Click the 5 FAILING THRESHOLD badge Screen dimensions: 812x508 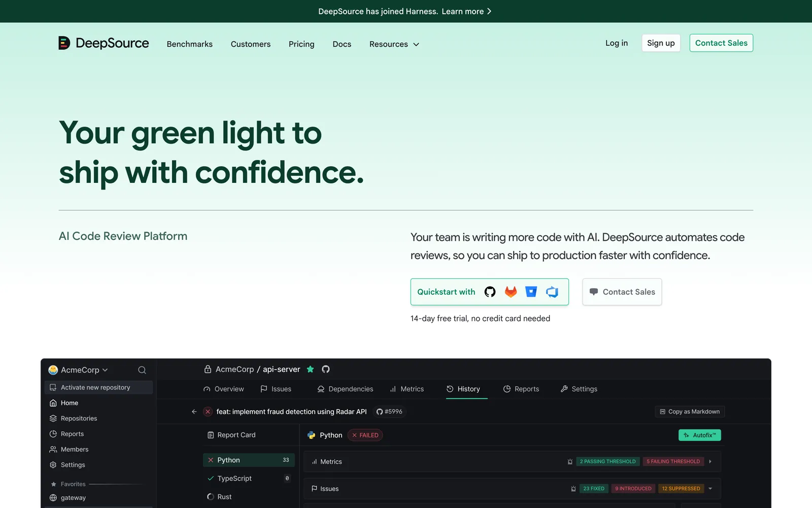pyautogui.click(x=673, y=462)
